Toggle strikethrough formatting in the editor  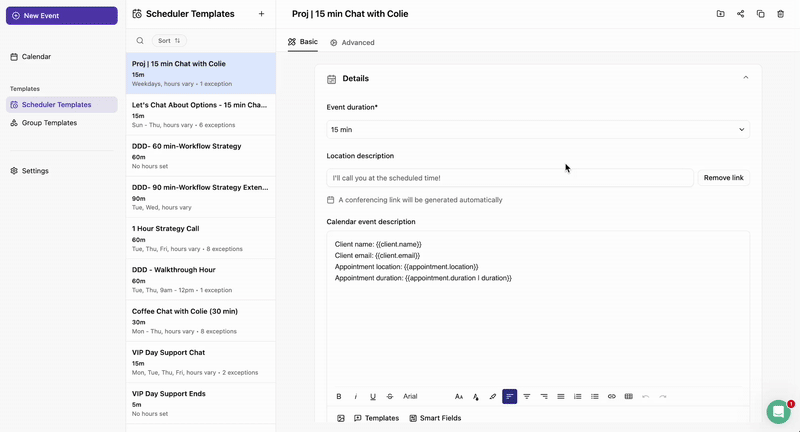point(390,397)
